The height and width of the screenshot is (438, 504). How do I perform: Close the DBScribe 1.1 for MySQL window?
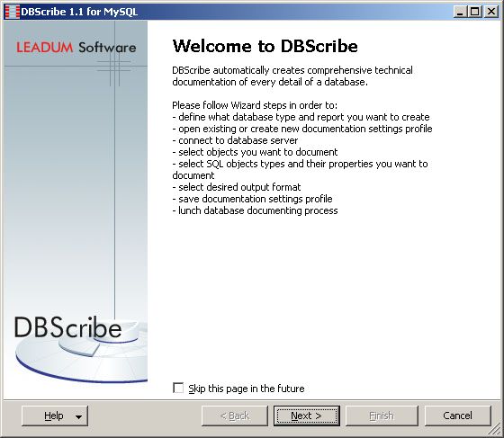pyautogui.click(x=490, y=12)
